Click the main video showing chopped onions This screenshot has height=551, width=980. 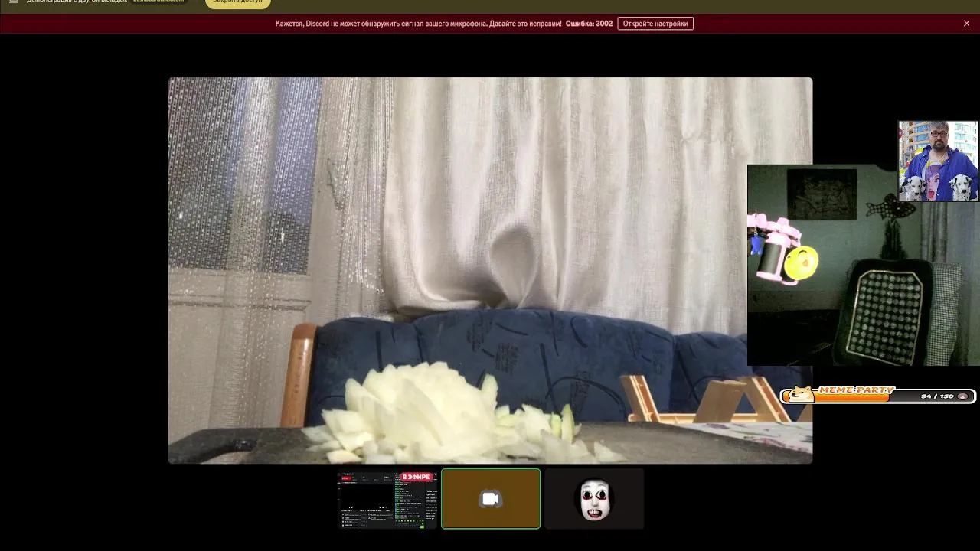click(490, 270)
